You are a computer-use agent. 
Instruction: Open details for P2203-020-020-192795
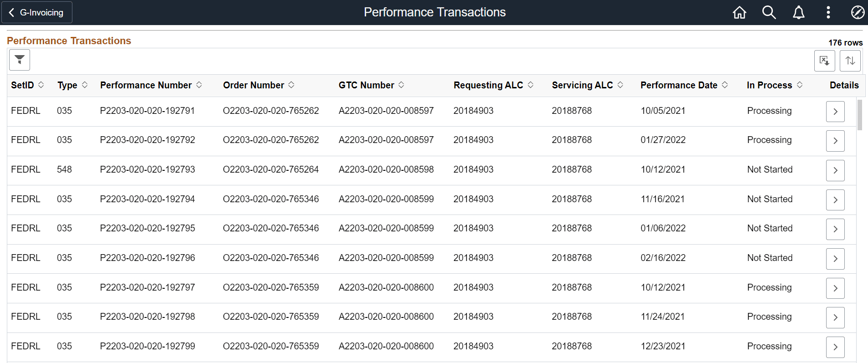tap(835, 229)
